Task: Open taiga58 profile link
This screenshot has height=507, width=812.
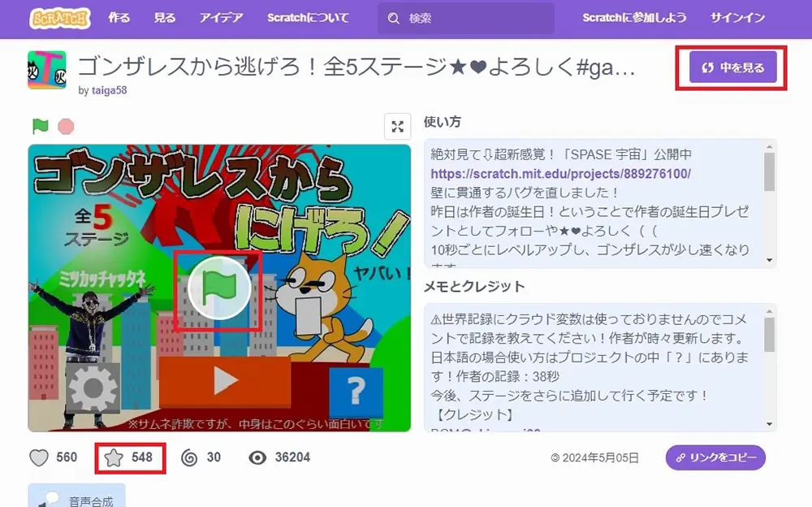Action: pos(110,90)
